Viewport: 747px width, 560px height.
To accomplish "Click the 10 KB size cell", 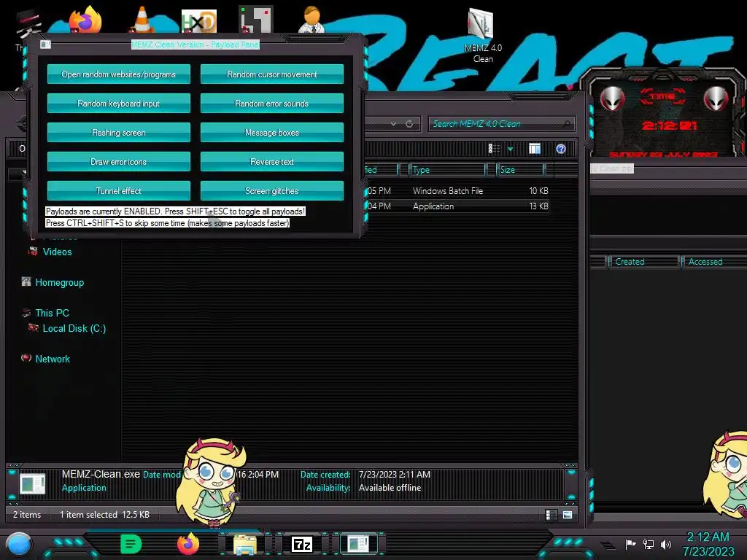I will click(x=539, y=191).
